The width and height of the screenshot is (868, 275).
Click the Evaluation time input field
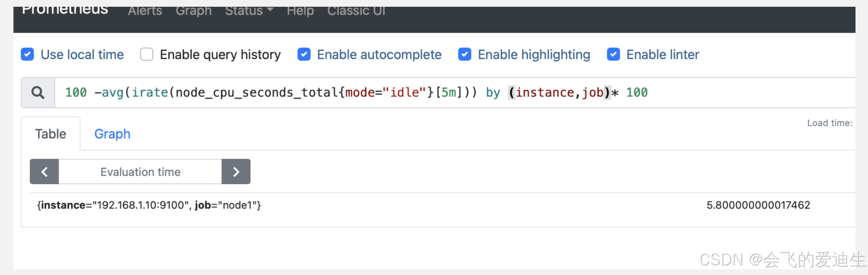[140, 172]
